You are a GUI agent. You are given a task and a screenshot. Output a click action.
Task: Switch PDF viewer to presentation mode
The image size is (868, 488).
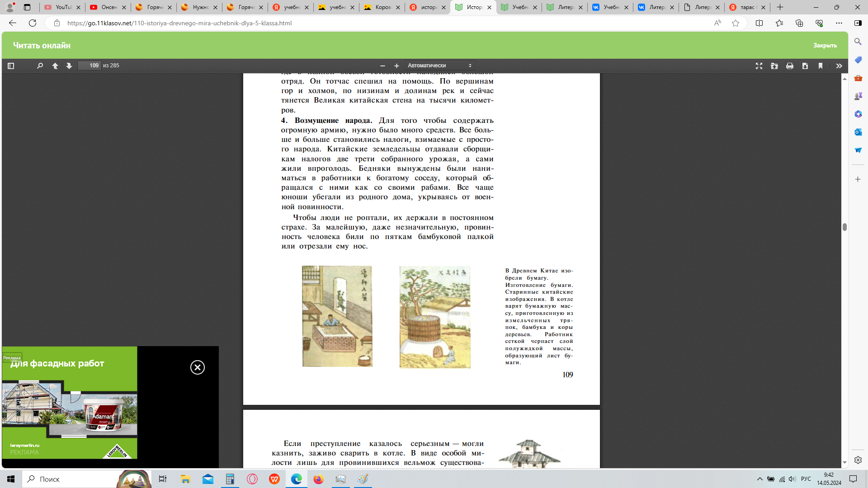pyautogui.click(x=759, y=66)
